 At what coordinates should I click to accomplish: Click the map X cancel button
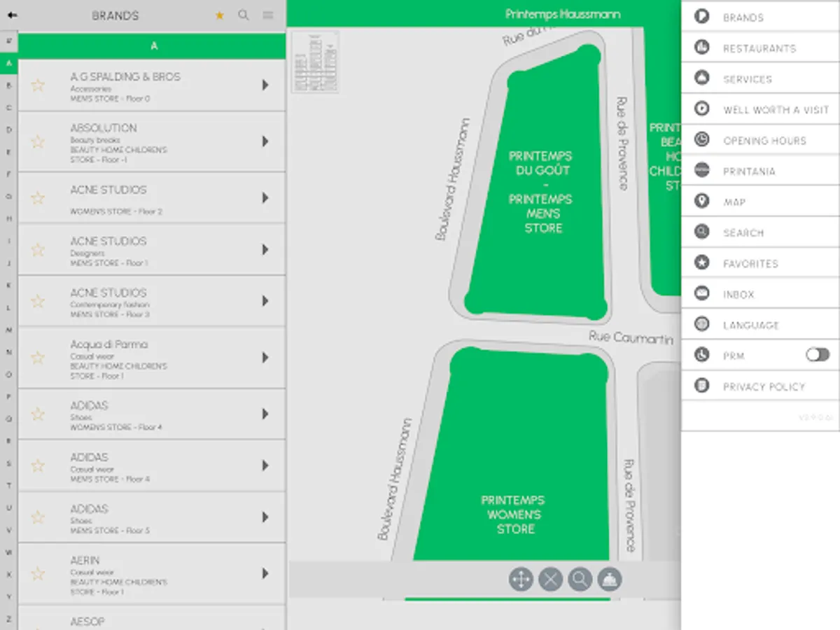point(550,580)
